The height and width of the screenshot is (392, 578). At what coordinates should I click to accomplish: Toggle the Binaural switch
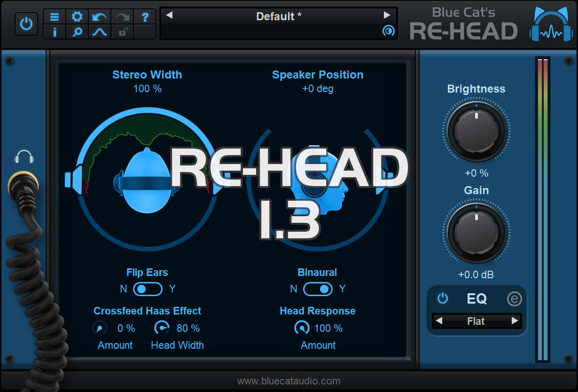(x=318, y=289)
